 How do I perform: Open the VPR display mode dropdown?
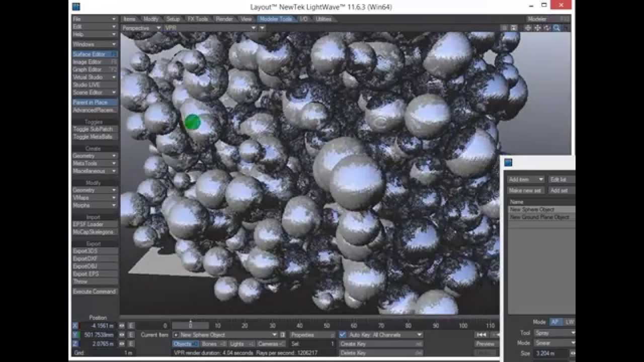pos(210,28)
